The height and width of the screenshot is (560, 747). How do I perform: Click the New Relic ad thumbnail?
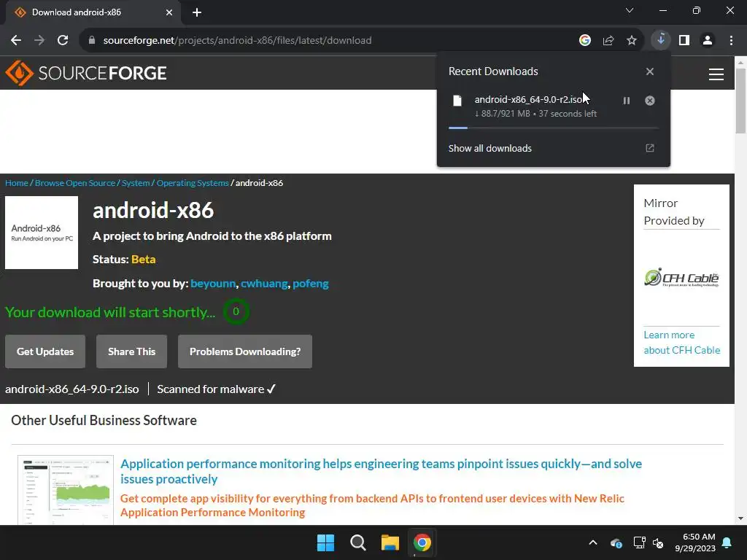click(x=66, y=490)
